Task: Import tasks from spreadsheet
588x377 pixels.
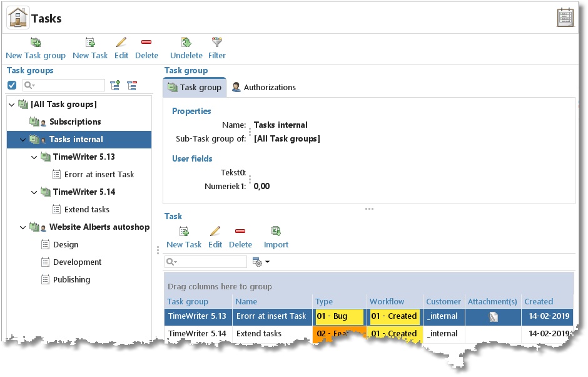Action: coord(276,238)
